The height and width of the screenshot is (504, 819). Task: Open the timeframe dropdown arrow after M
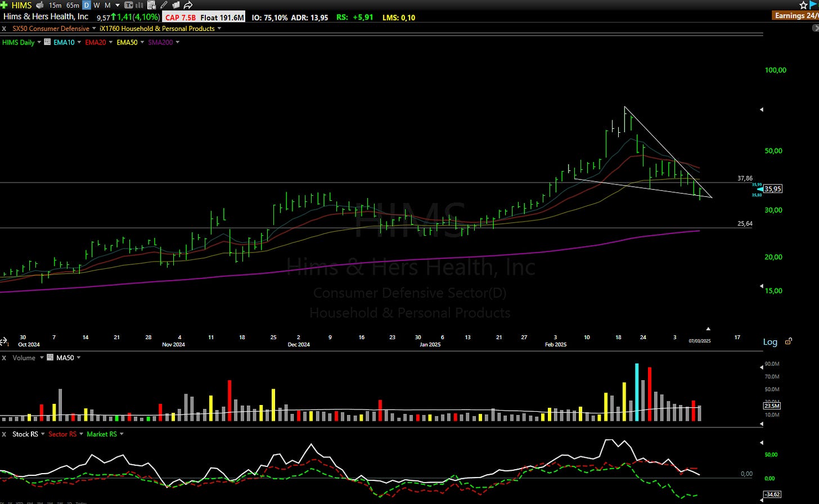point(117,5)
